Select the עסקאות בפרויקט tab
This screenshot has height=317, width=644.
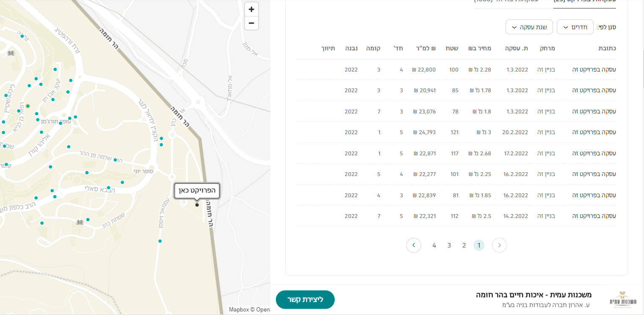pyautogui.click(x=585, y=2)
